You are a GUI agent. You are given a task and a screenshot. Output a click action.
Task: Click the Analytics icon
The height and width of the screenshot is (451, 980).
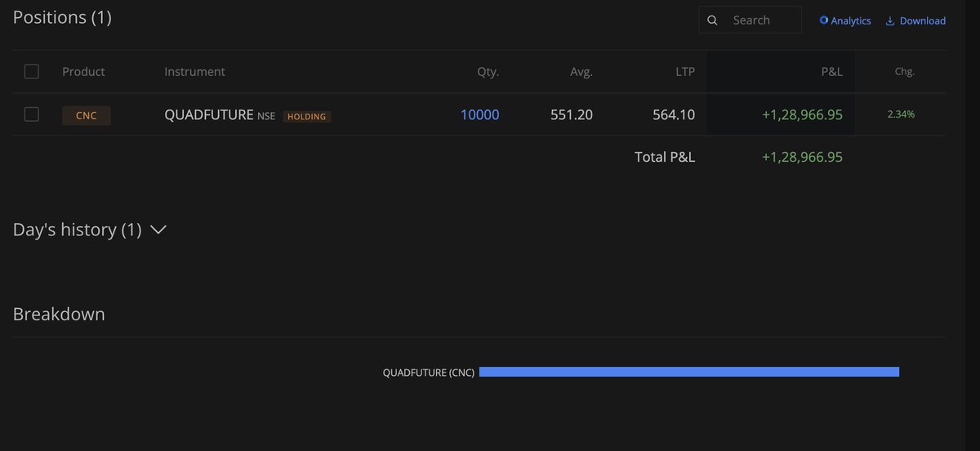tap(824, 20)
